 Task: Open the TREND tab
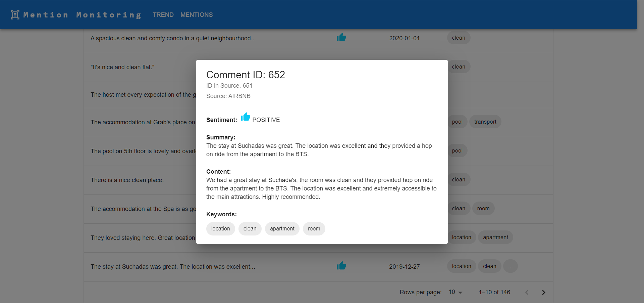(163, 15)
